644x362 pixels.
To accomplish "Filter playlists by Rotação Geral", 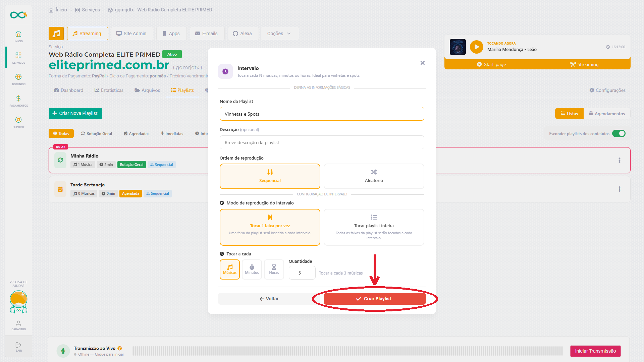I will point(97,133).
